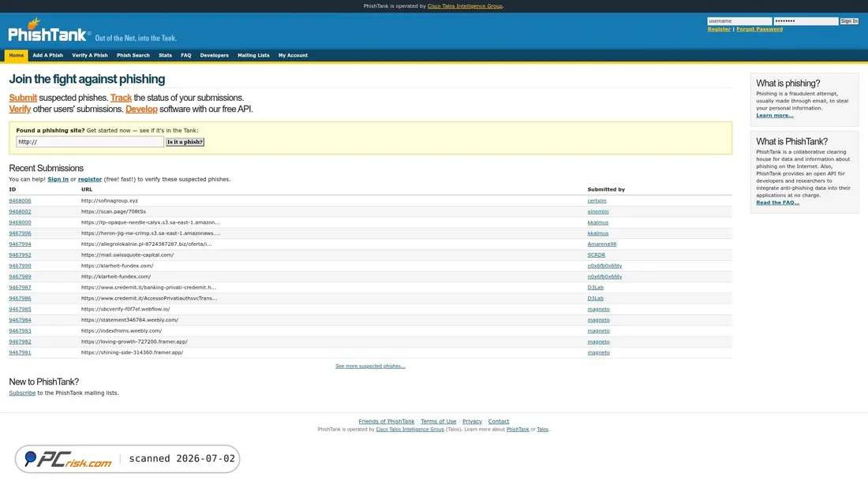
Task: Open submission ID 9467981
Action: tap(20, 352)
